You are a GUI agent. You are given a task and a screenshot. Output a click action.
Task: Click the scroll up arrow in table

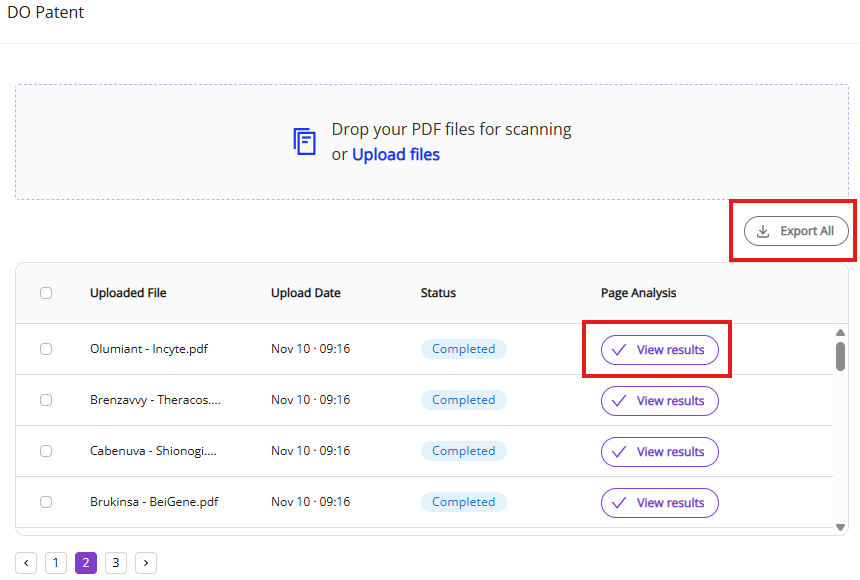pyautogui.click(x=841, y=332)
